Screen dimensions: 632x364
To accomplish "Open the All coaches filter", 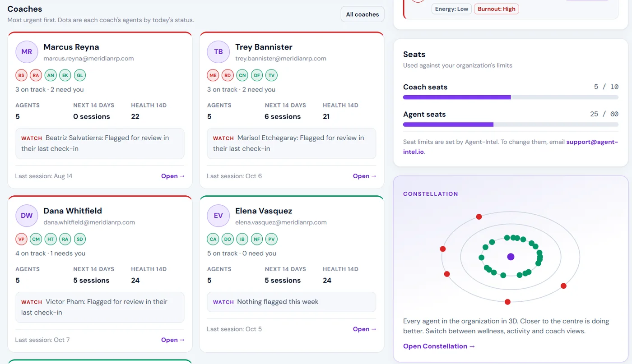I will click(362, 14).
